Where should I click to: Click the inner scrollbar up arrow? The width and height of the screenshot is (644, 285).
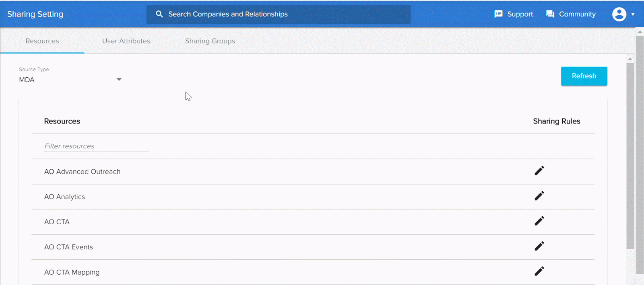point(630,59)
